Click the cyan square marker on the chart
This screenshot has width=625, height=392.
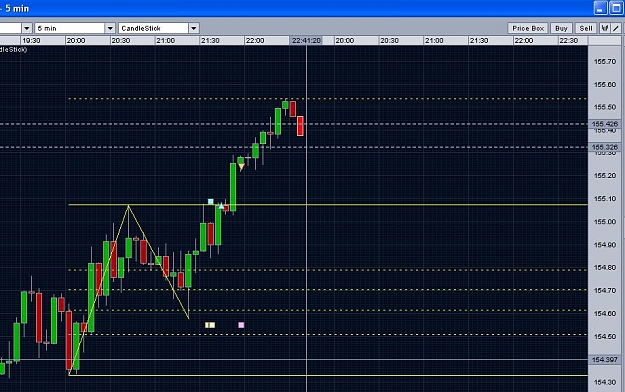coord(210,201)
